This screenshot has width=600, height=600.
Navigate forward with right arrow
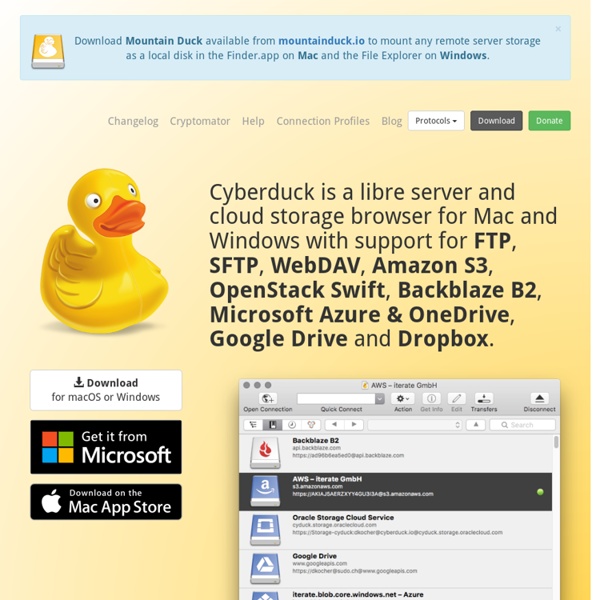[354, 425]
